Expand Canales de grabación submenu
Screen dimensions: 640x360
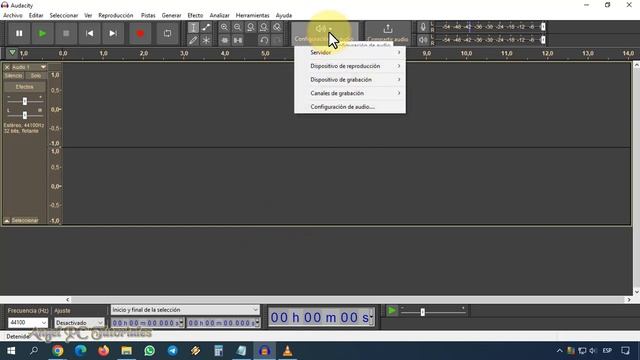tap(350, 93)
